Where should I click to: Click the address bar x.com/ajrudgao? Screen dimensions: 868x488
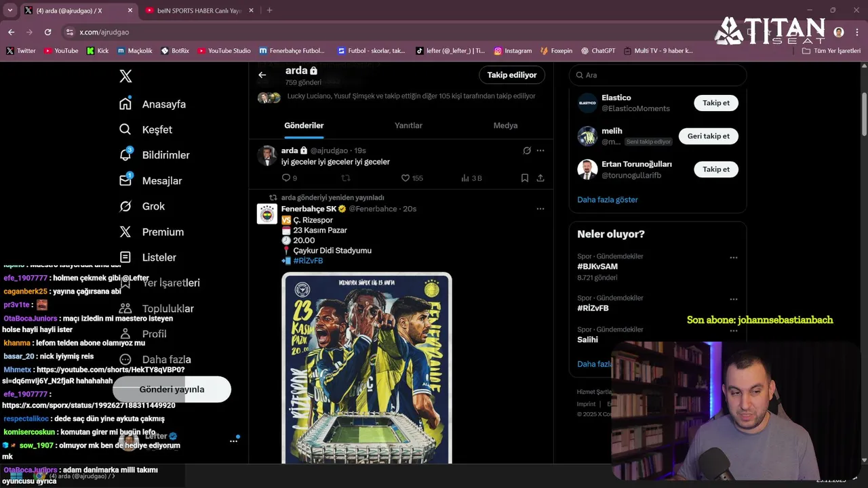(104, 32)
